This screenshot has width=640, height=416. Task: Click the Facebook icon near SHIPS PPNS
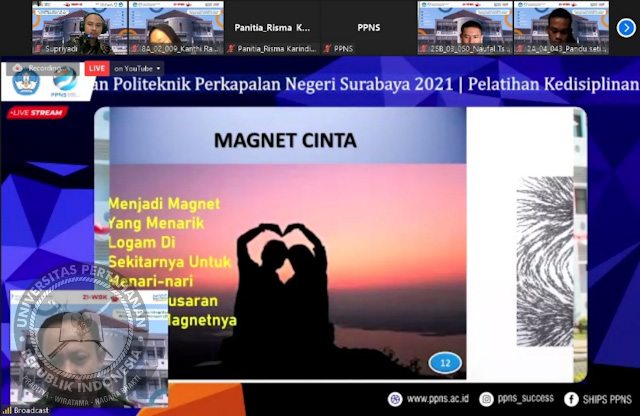tap(571, 399)
